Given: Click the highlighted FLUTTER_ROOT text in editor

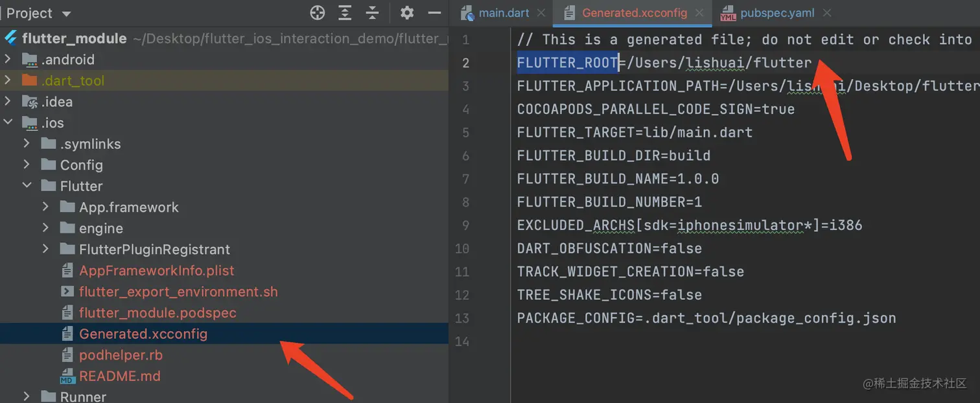Looking at the screenshot, I should point(567,63).
